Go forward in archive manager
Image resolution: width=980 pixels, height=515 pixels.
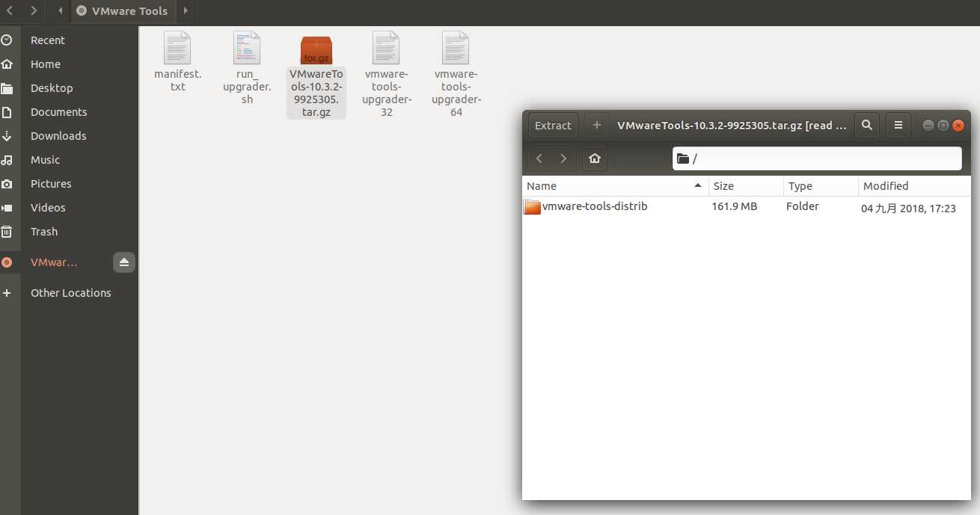pyautogui.click(x=563, y=158)
